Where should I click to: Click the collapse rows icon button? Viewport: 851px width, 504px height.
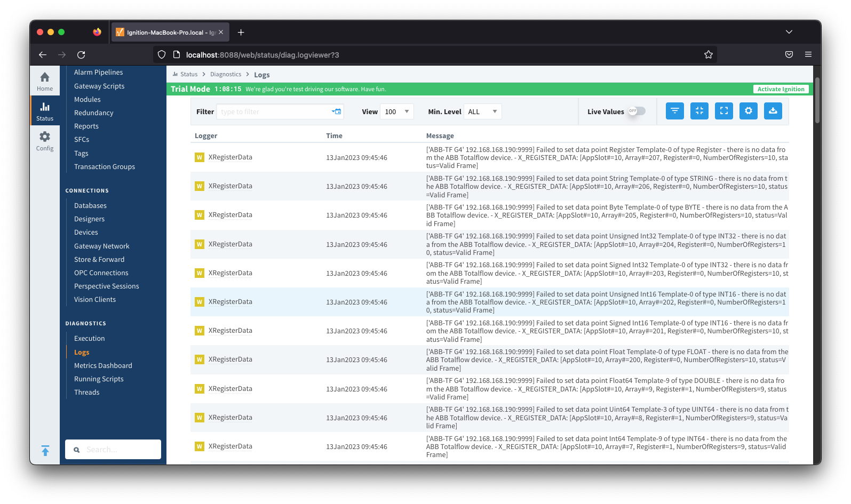pyautogui.click(x=699, y=111)
